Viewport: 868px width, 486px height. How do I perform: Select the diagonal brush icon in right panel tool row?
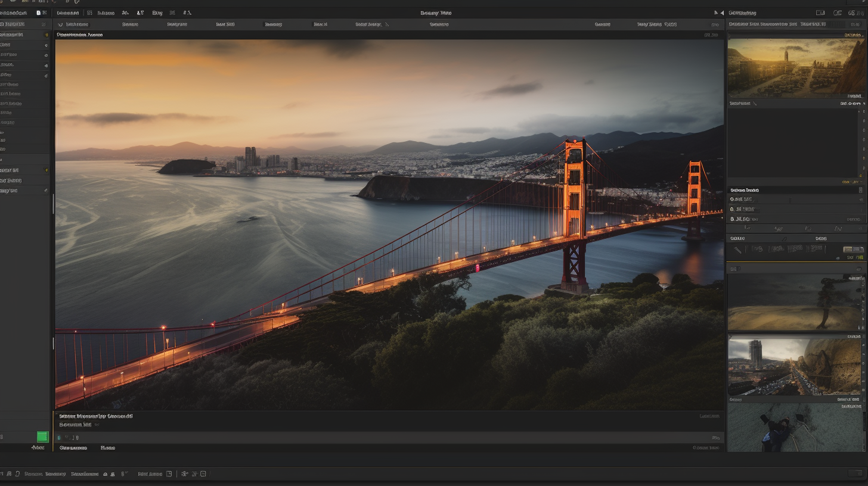(x=738, y=250)
